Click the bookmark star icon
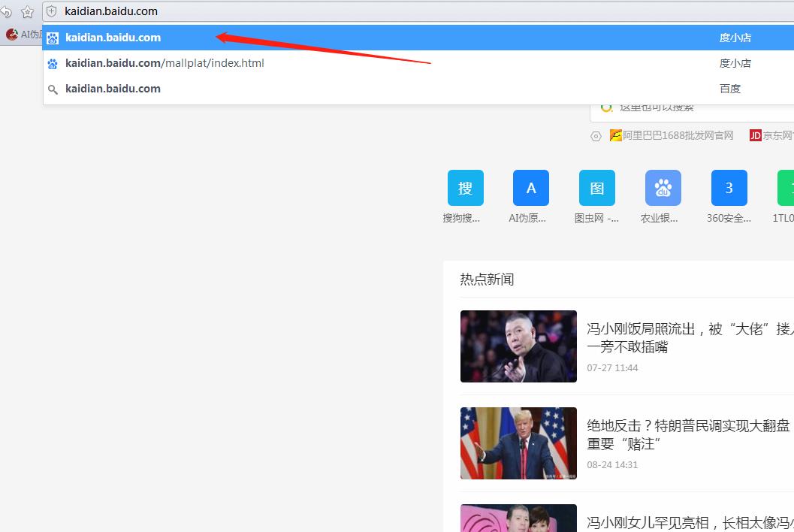 coord(27,12)
